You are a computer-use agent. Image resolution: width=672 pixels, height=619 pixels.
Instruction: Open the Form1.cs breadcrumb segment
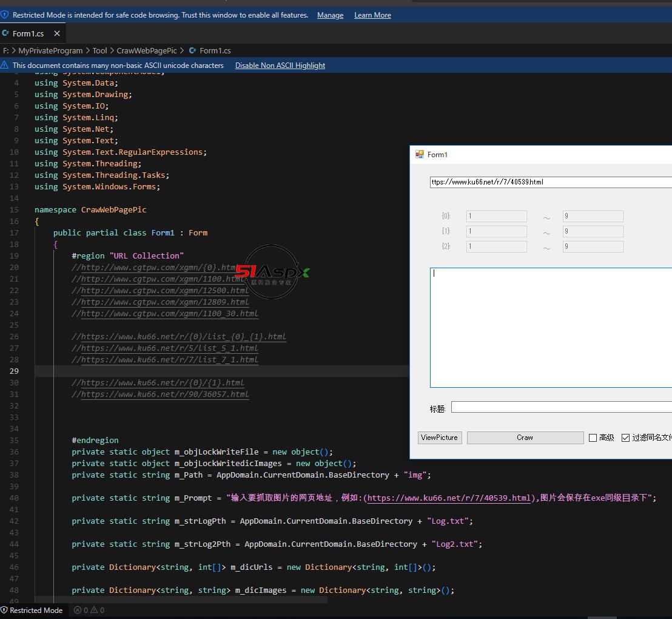pyautogui.click(x=215, y=50)
